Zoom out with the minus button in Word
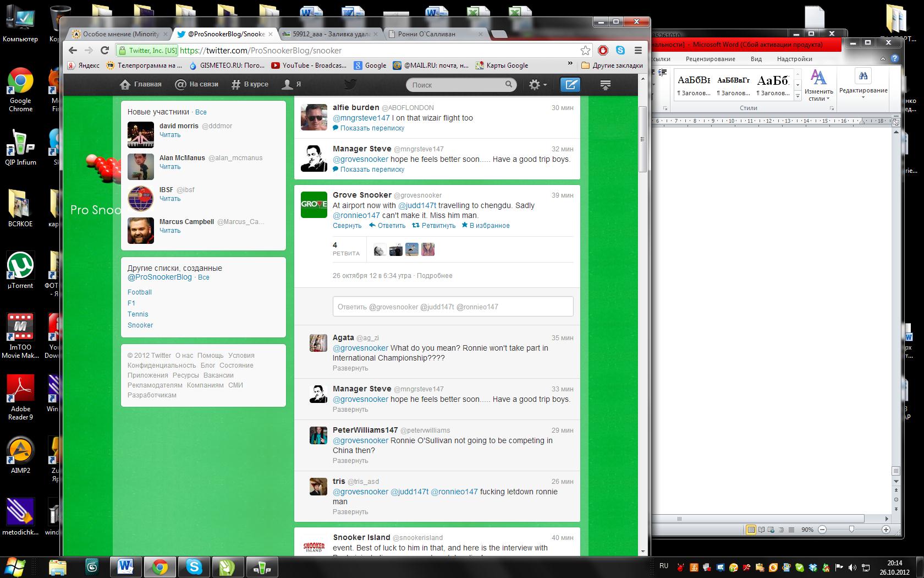The width and height of the screenshot is (924, 578). (x=822, y=530)
